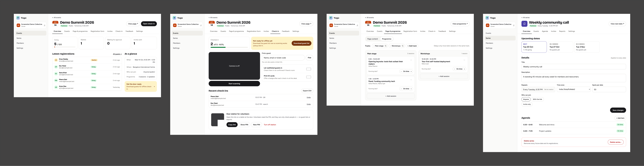Expand organization switcher in the Overview window
Image resolution: width=644 pixels, height=166 pixels.
[x=45, y=25]
